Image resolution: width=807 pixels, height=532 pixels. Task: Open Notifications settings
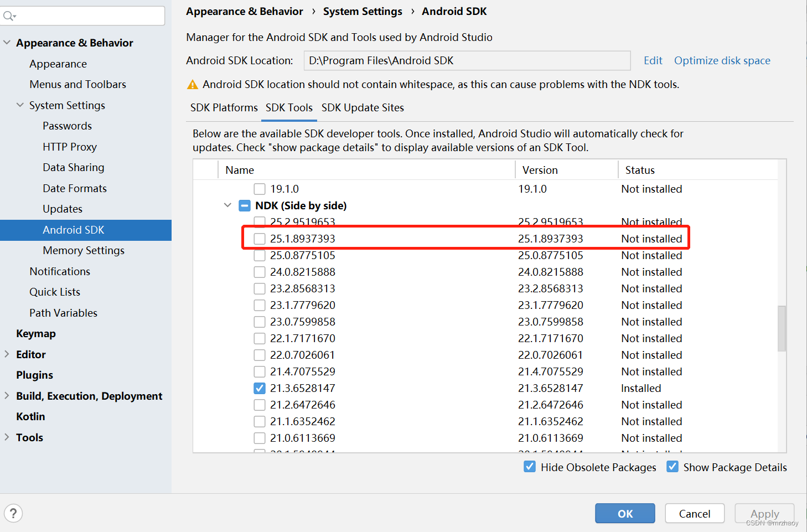coord(60,271)
